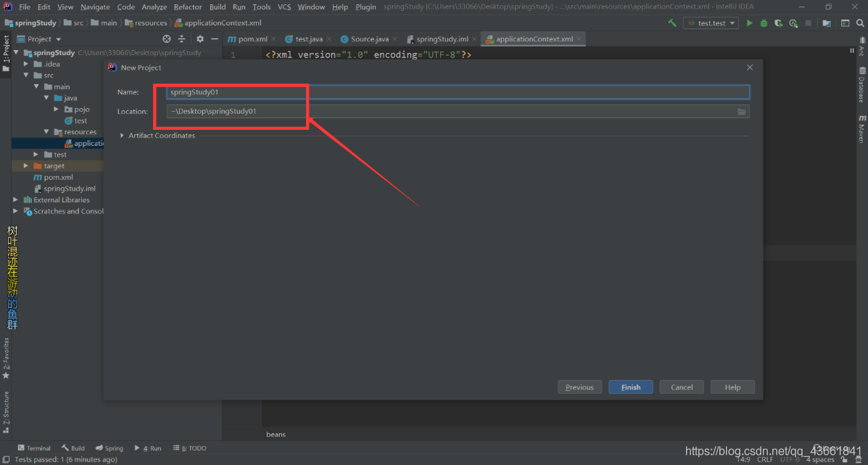Click the Search Everywhere magnifier icon
This screenshot has width=868, height=465.
[859, 23]
